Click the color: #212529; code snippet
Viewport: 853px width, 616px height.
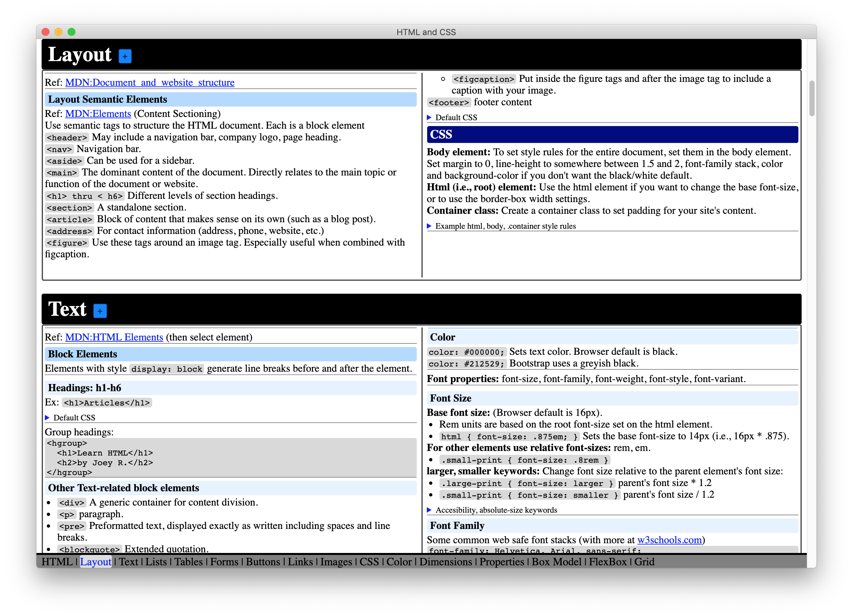tap(466, 364)
